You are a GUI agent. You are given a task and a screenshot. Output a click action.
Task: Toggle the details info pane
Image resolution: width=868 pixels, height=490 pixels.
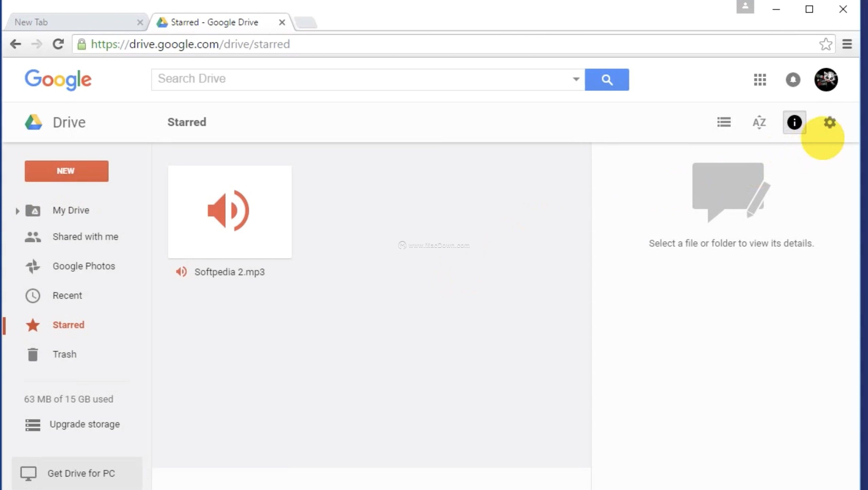coord(794,122)
